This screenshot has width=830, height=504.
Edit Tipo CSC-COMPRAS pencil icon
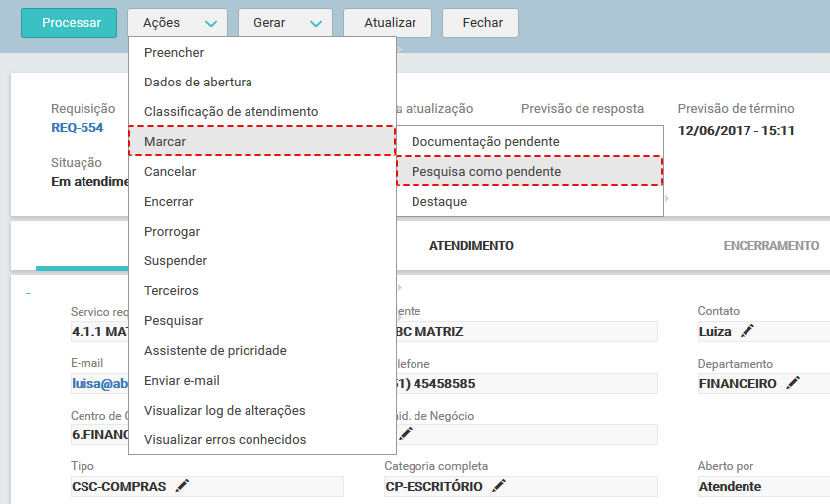click(182, 485)
